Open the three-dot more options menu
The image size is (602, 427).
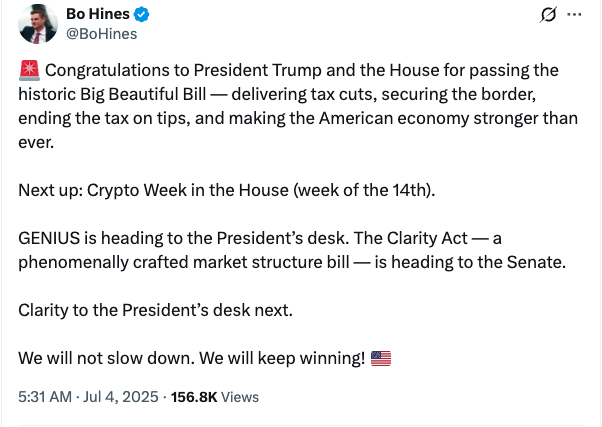(574, 16)
